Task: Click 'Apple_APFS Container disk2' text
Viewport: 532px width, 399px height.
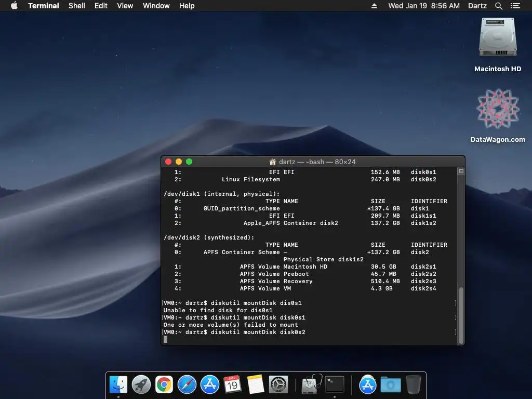Action: pyautogui.click(x=291, y=223)
